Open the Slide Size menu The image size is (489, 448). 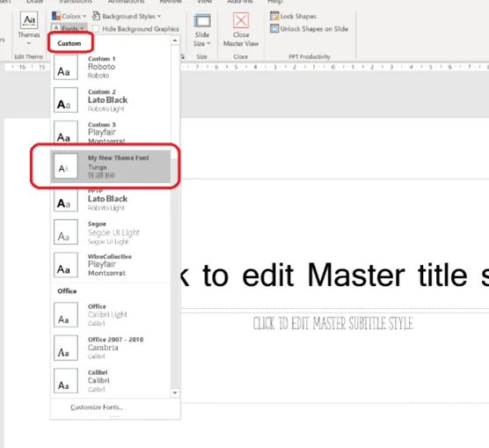click(x=202, y=30)
